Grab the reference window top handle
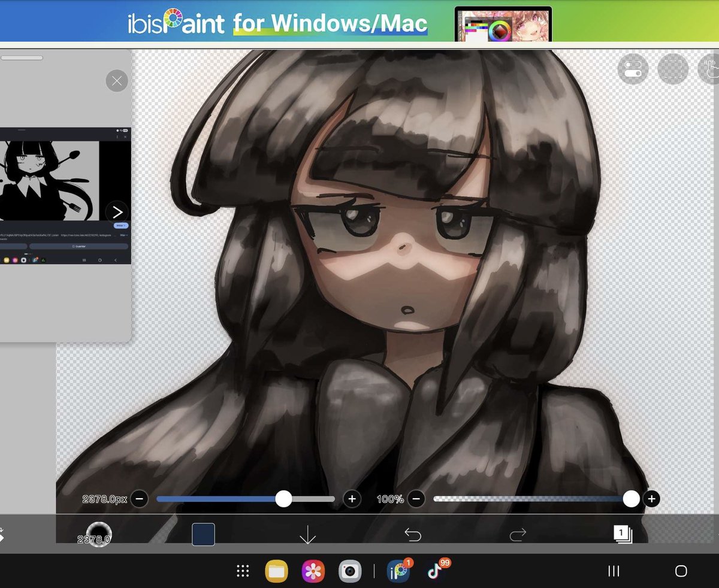This screenshot has width=719, height=588. pos(22,58)
